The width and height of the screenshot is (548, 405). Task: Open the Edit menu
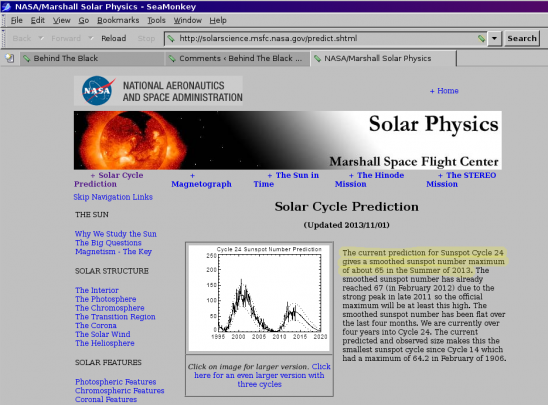pyautogui.click(x=37, y=20)
